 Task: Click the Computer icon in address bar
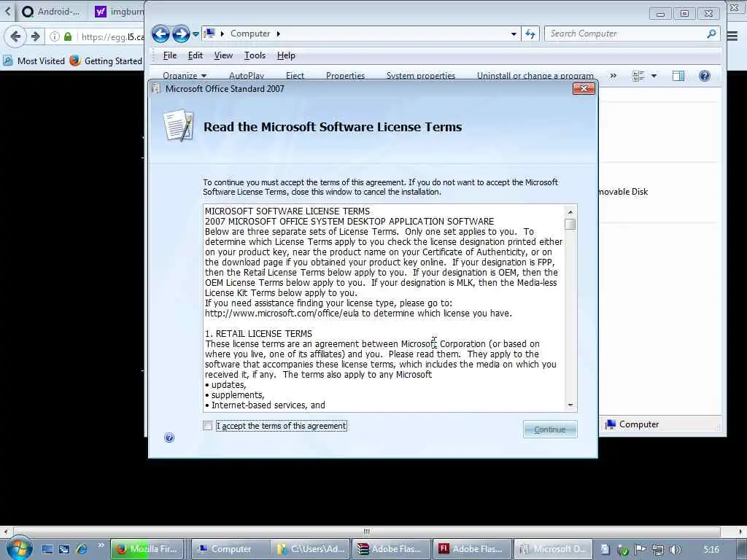point(209,34)
